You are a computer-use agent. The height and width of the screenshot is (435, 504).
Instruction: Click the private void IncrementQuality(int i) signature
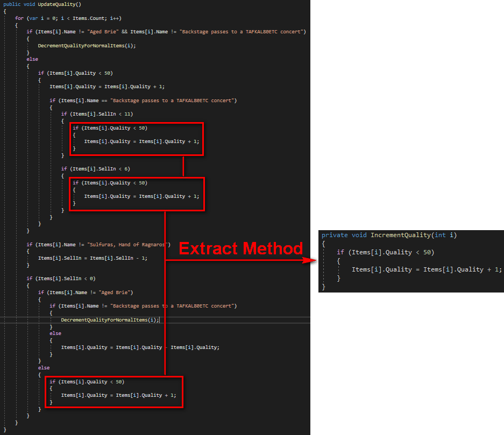(x=389, y=235)
